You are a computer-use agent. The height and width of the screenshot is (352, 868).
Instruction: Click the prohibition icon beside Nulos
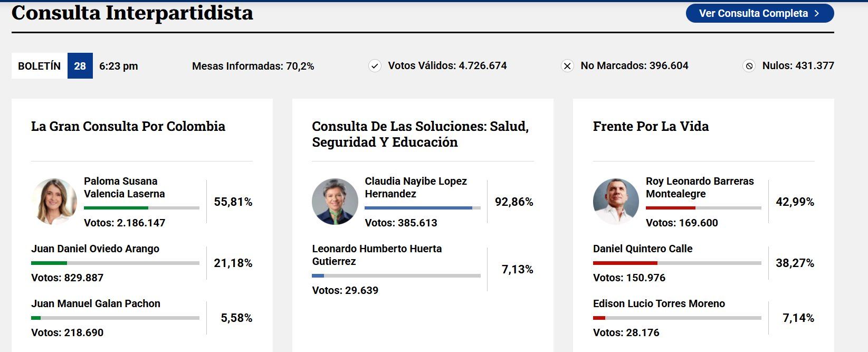750,65
